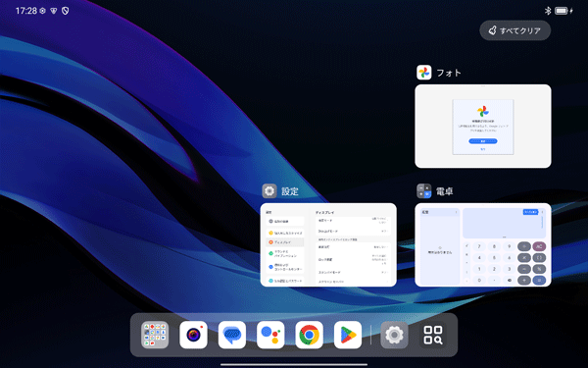This screenshot has height=368, width=588.
Task: Tap the bottom navigation handle bar
Action: [294, 364]
